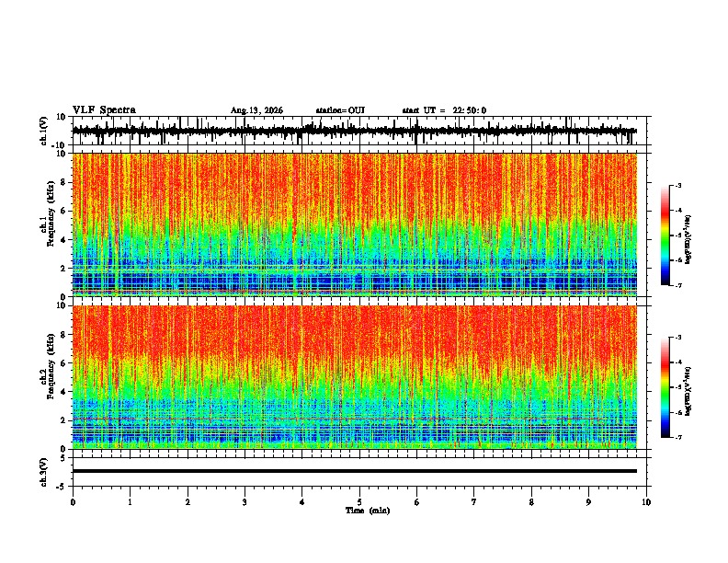Click the '6' kHz tick on ch.2 frequency axis
Viewport: 728px width, 563px height.
pyautogui.click(x=64, y=363)
